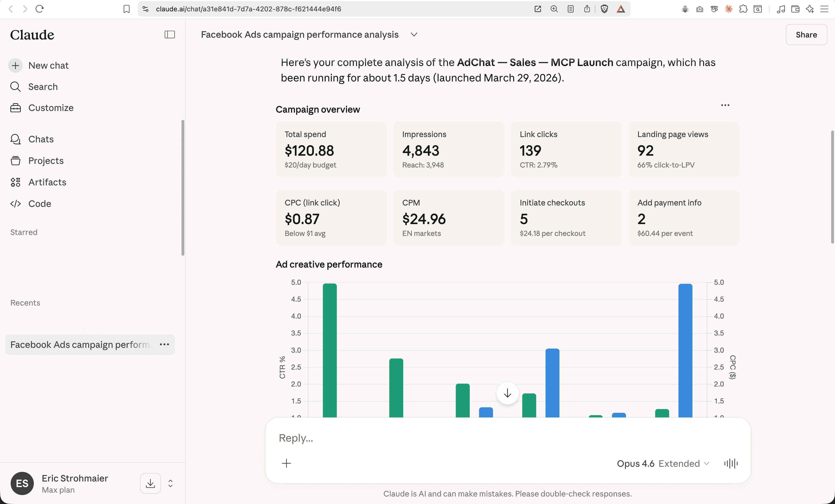Open Brave Shields in the address bar
The height and width of the screenshot is (504, 835).
[x=604, y=9]
